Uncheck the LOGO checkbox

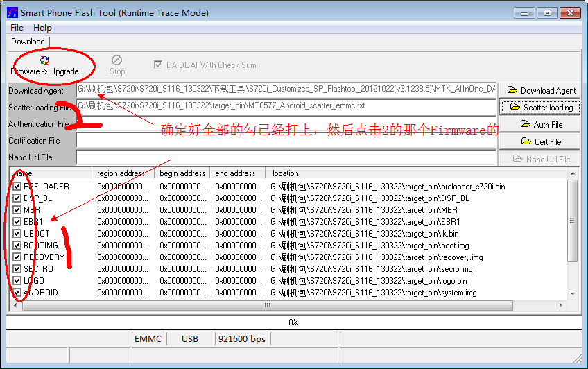click(17, 280)
